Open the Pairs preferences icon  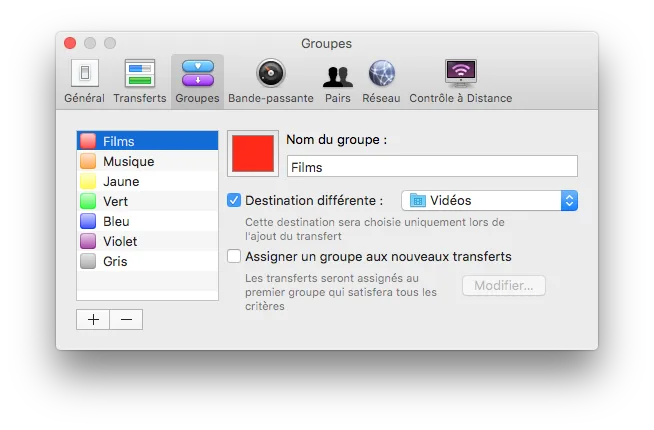(x=338, y=76)
